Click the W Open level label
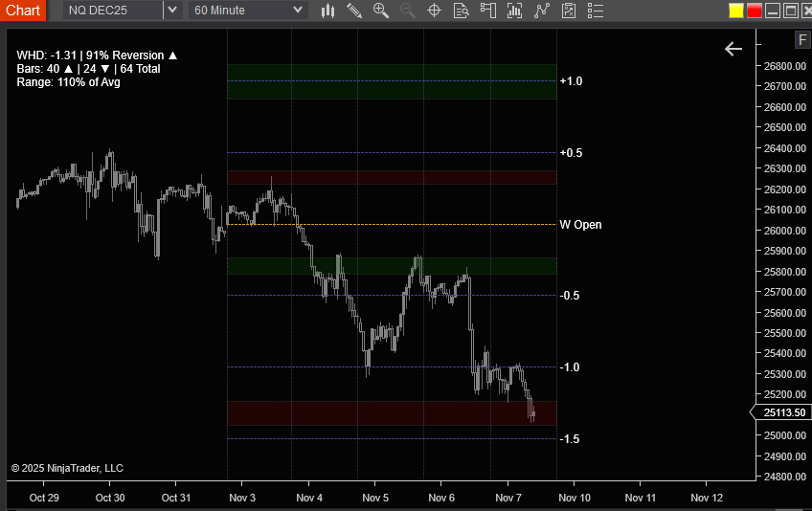Screen dimensions: 812x511 click(x=580, y=225)
